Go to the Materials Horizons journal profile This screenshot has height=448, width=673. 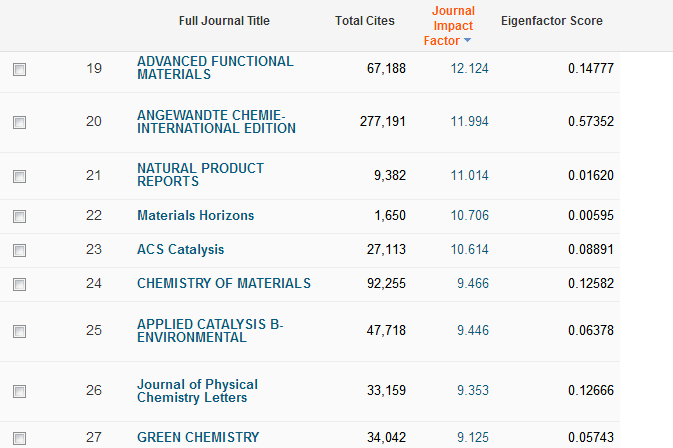[195, 215]
